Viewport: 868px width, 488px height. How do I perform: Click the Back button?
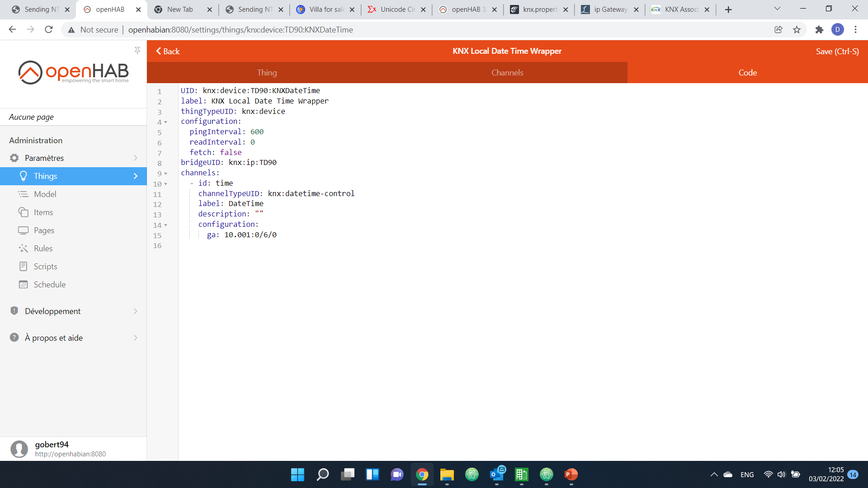(x=167, y=51)
